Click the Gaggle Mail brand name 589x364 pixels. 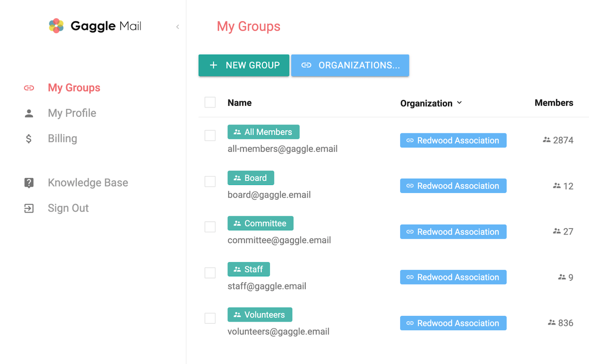106,26
